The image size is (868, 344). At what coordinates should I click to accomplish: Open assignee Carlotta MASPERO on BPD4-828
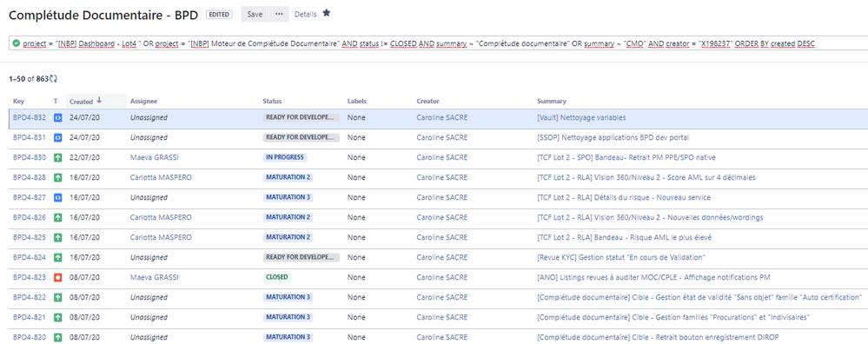(x=161, y=177)
